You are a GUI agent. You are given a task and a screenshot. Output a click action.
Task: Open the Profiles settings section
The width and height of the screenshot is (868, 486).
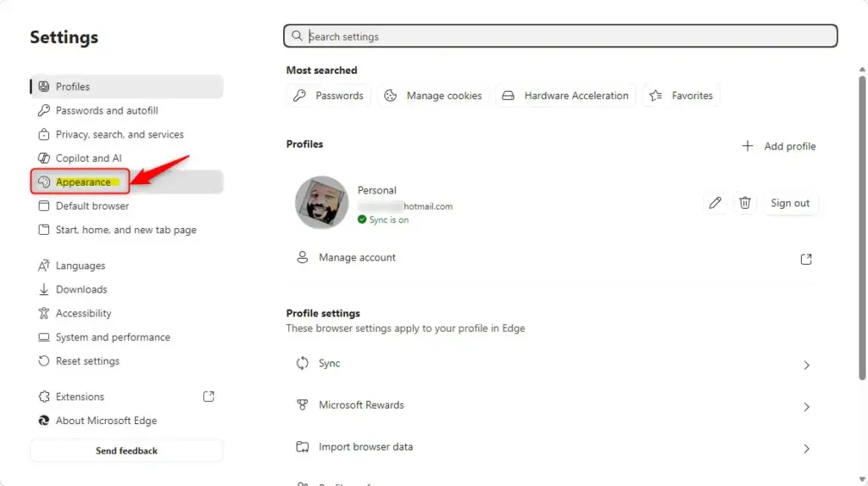tap(127, 87)
